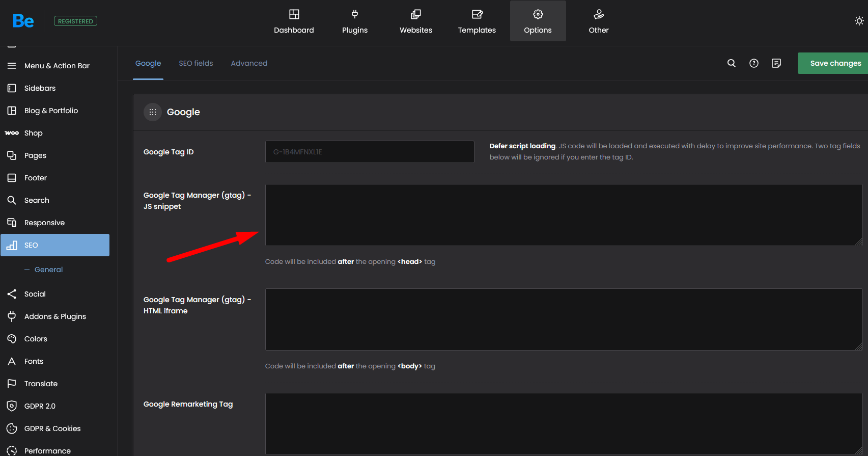This screenshot has height=456, width=868.
Task: Open the help question mark icon
Action: coord(754,63)
